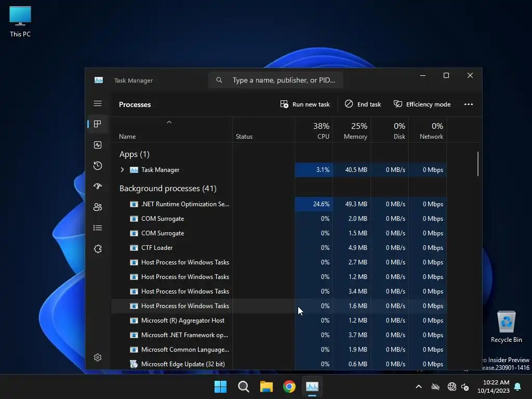Open the Details list sidebar icon
The height and width of the screenshot is (399, 532).
point(98,228)
